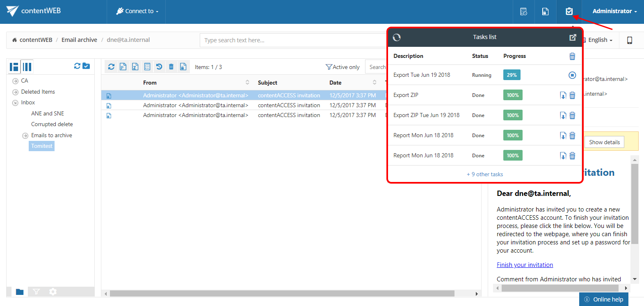Click the restore history icon in toolbar
The height and width of the screenshot is (306, 644).
pos(159,67)
